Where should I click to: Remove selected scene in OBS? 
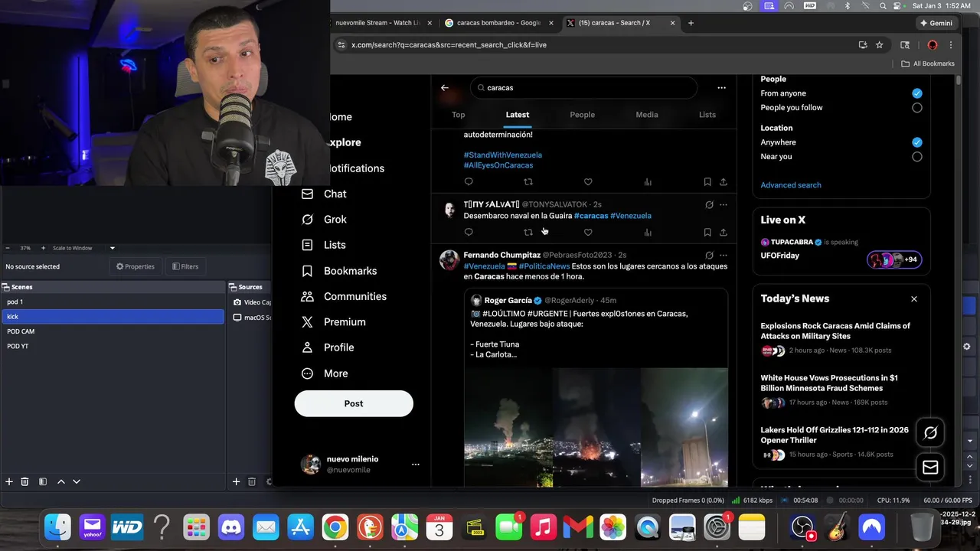(24, 481)
